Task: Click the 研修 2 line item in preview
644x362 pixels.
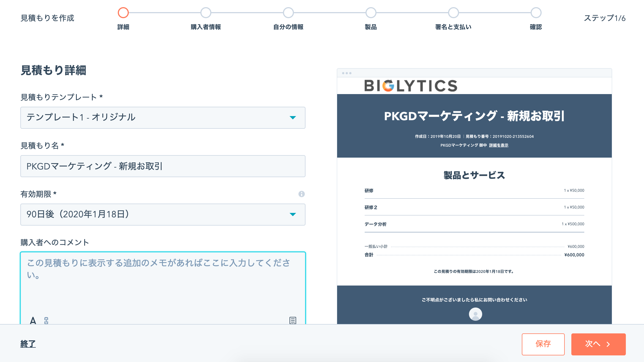Action: click(x=474, y=207)
